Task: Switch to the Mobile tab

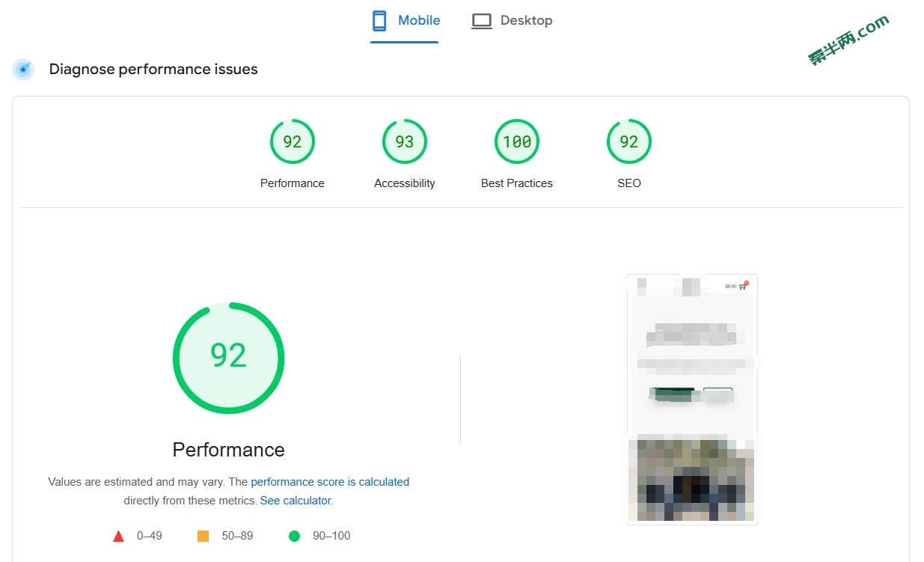Action: (405, 21)
